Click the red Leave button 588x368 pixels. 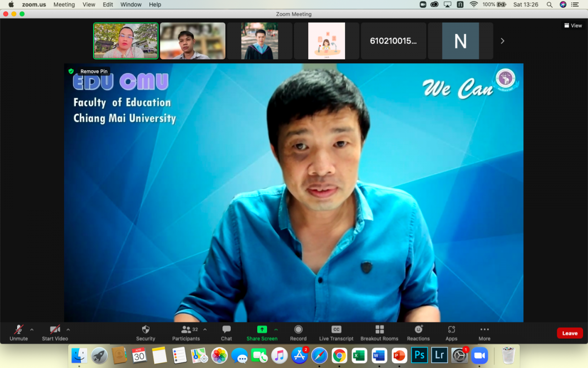coord(570,333)
